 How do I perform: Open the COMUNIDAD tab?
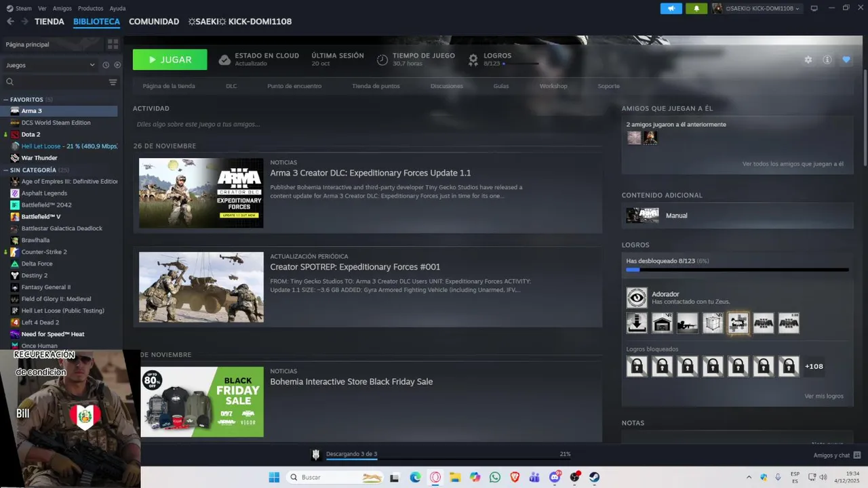pos(154,22)
